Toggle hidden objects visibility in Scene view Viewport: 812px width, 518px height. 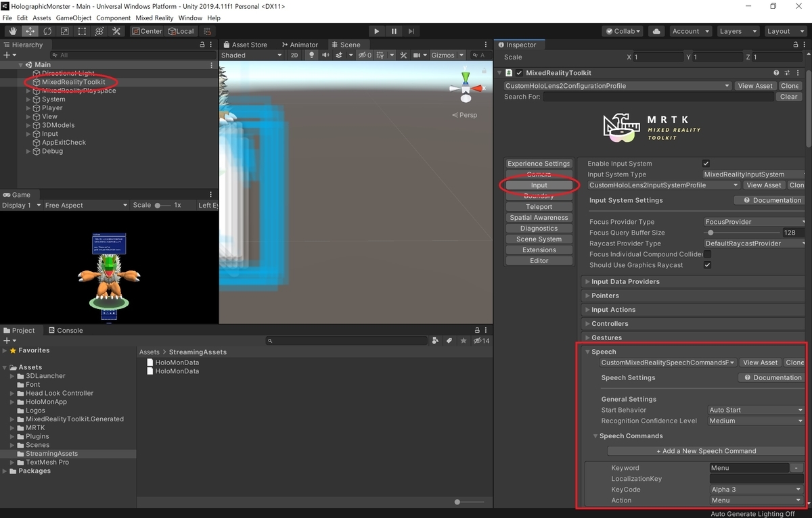tap(364, 55)
